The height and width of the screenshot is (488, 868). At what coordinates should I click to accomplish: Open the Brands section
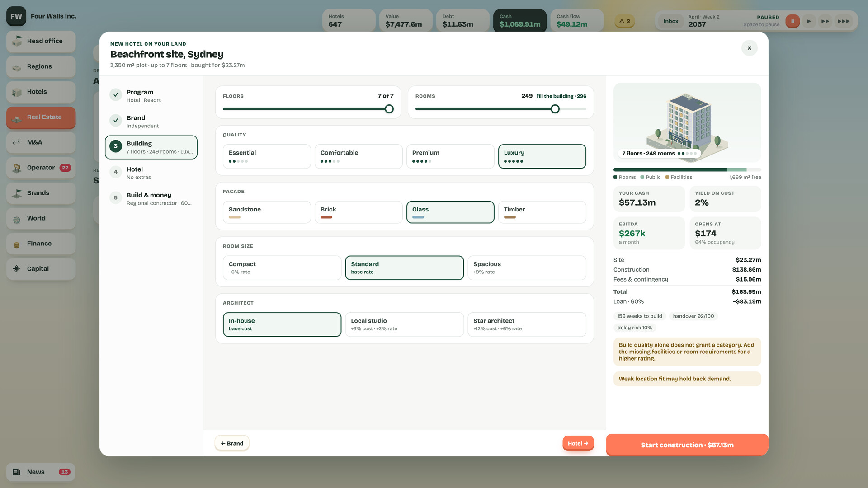(41, 193)
